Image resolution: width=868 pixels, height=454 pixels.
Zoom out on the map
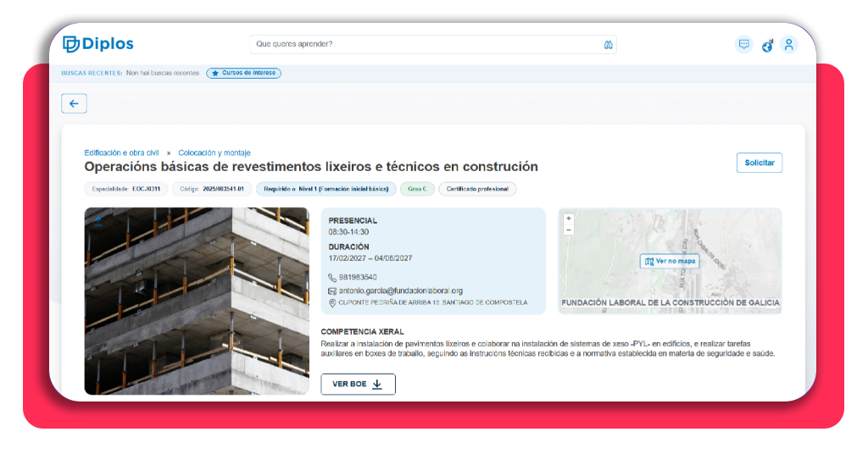(x=569, y=229)
